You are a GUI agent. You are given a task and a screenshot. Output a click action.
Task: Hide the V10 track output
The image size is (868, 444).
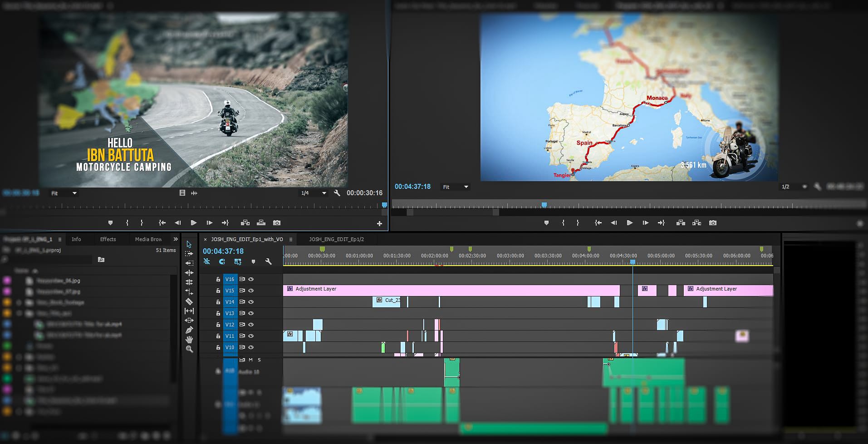(251, 347)
